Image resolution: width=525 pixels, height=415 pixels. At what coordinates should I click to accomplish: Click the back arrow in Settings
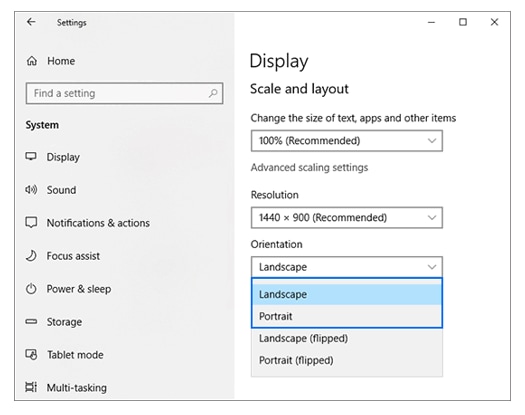pyautogui.click(x=31, y=22)
